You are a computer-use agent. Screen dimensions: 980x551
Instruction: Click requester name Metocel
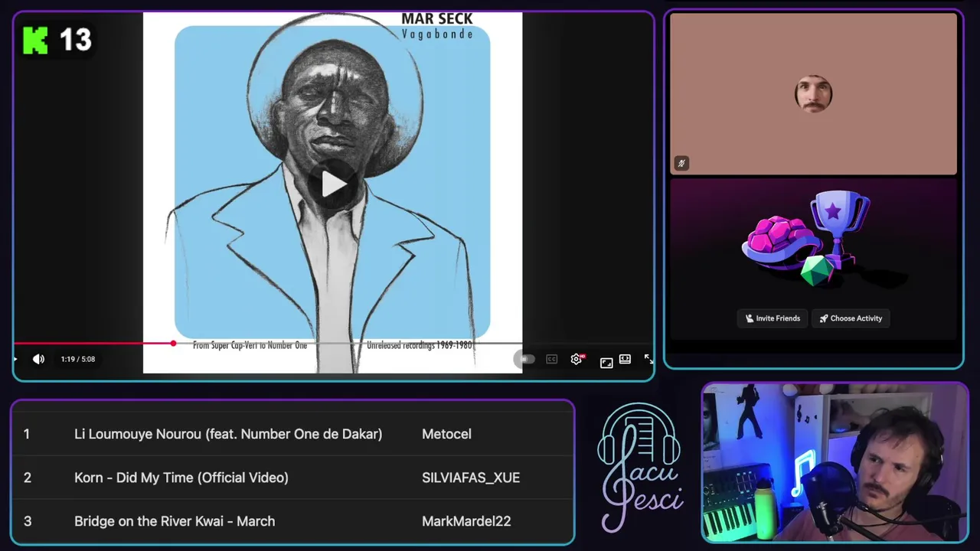coord(446,434)
